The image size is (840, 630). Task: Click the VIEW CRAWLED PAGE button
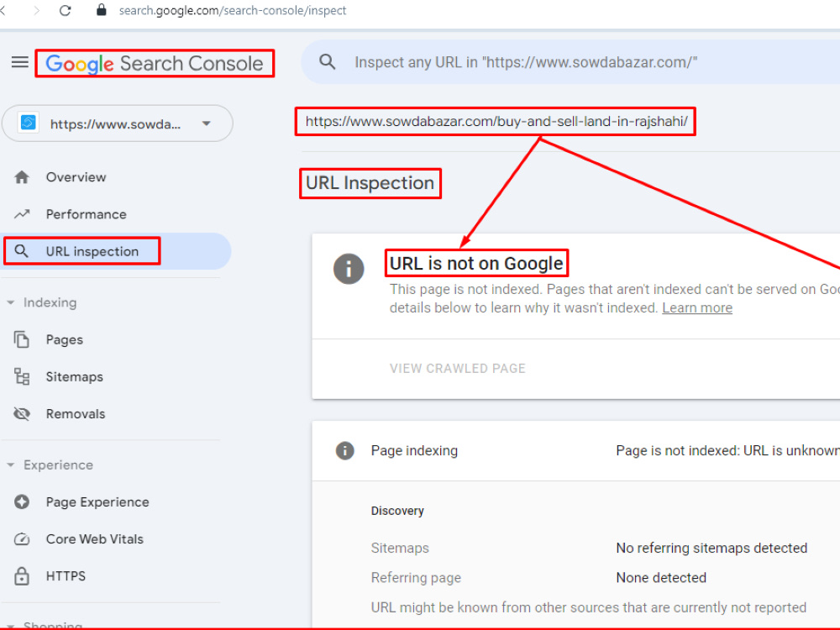pyautogui.click(x=458, y=369)
